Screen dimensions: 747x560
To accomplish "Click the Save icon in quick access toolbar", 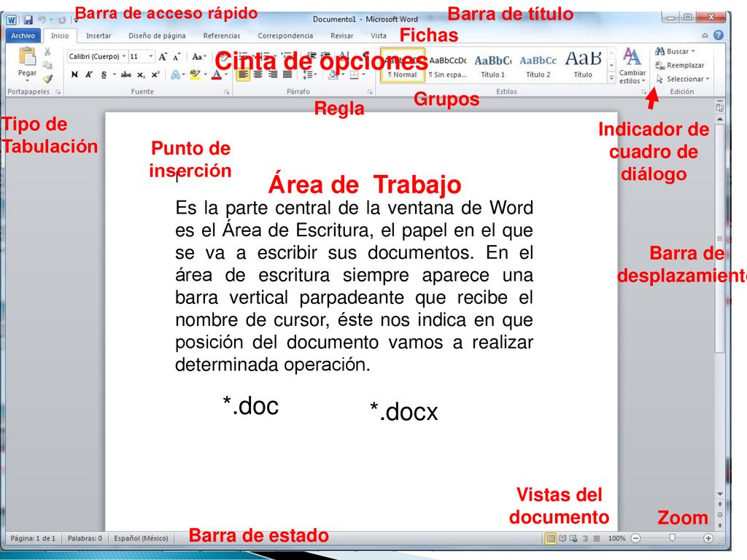I will pyautogui.click(x=28, y=20).
